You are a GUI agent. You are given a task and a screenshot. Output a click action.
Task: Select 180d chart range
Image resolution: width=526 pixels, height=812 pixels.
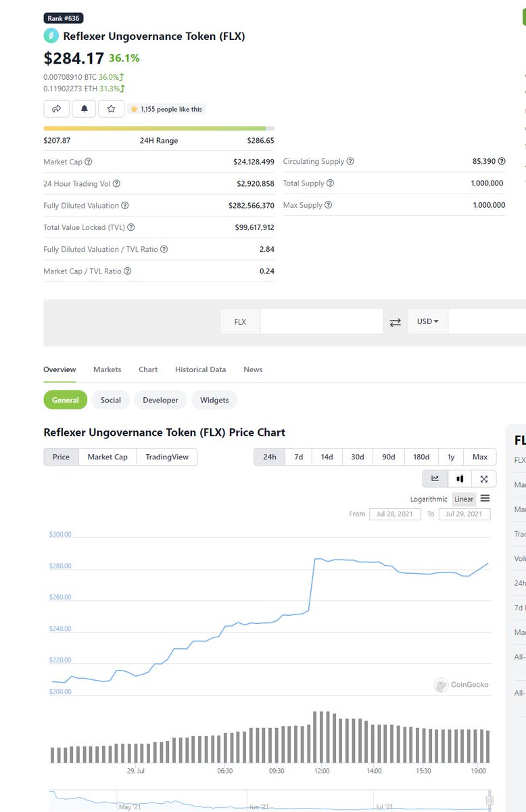pos(421,457)
